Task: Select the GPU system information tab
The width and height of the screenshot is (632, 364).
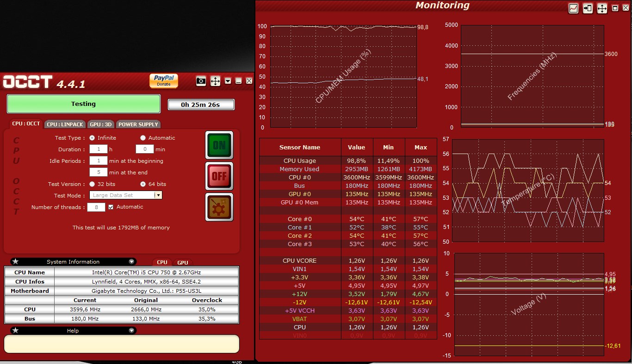Action: coord(183,262)
